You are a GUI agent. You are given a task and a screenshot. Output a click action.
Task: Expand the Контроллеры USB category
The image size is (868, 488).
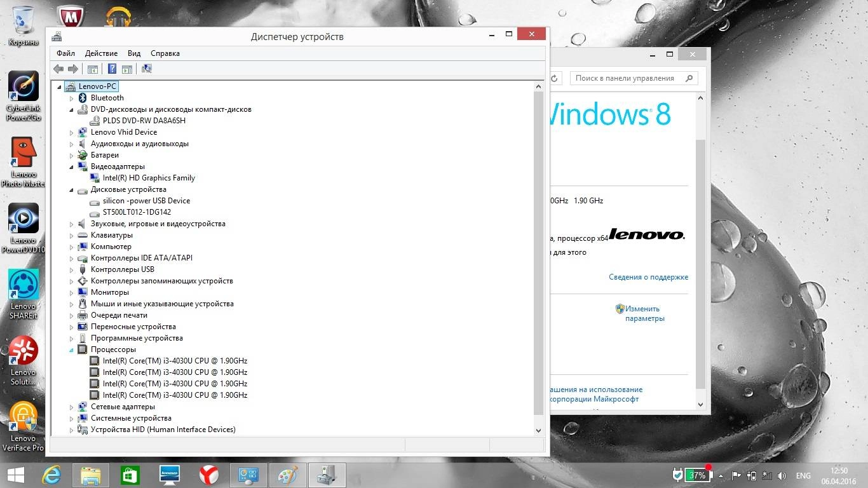[71, 269]
